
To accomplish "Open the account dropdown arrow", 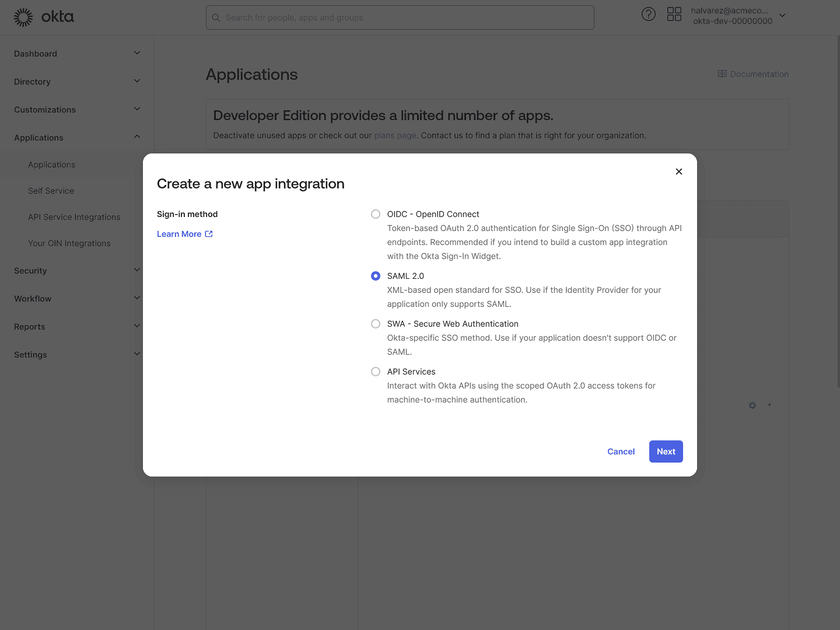I will point(782,16).
